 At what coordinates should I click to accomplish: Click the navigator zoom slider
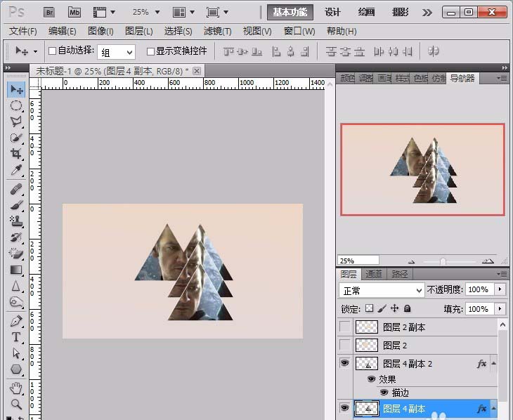443,261
